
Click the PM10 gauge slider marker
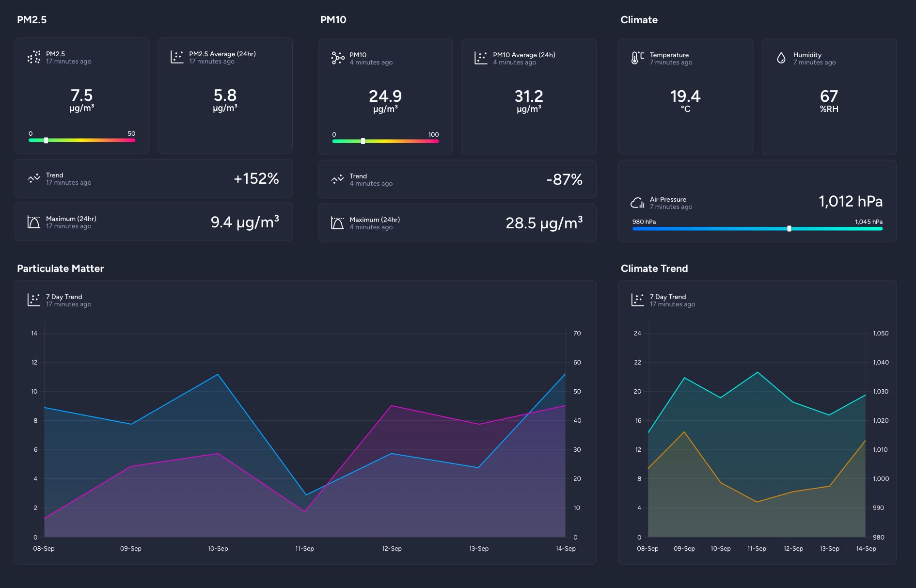click(363, 142)
